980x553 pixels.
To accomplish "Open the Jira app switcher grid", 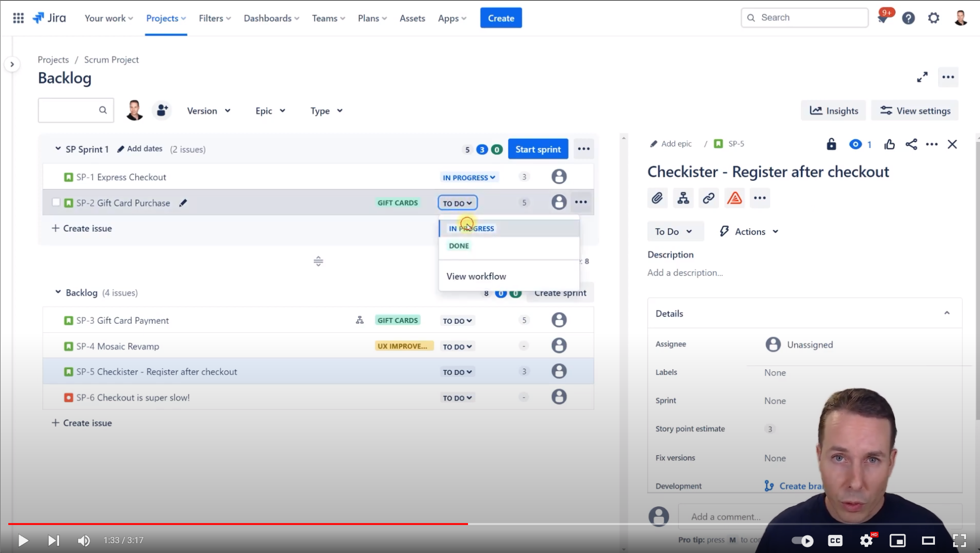I will click(x=18, y=18).
